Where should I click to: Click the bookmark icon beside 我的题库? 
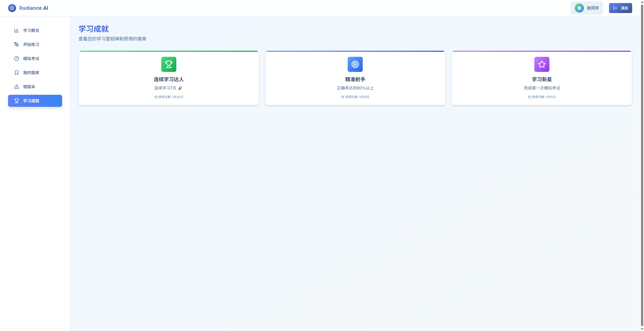tap(17, 73)
